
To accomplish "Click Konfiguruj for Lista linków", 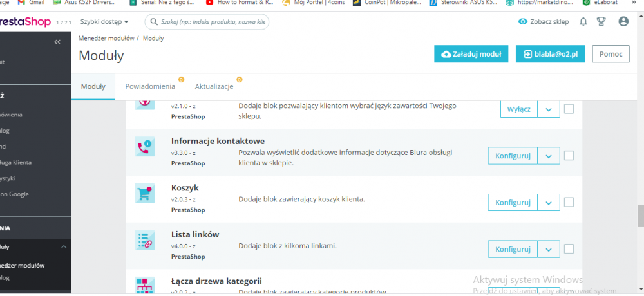I will pyautogui.click(x=513, y=249).
